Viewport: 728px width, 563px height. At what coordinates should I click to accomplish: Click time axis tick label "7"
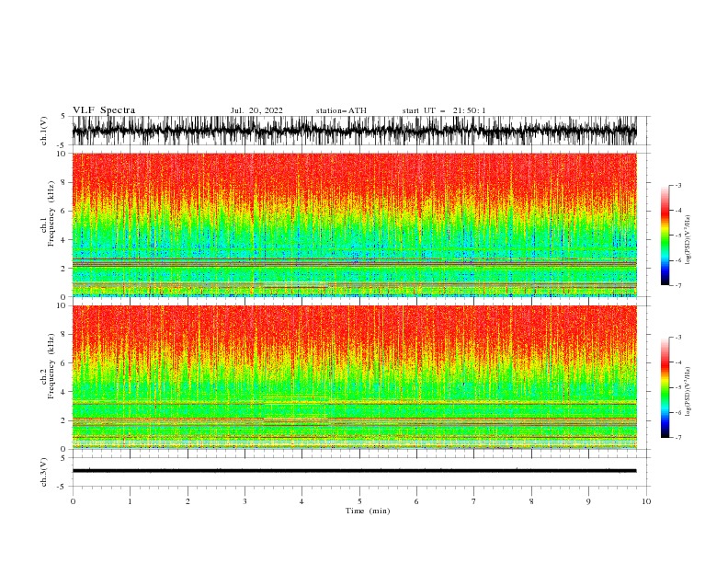point(474,501)
